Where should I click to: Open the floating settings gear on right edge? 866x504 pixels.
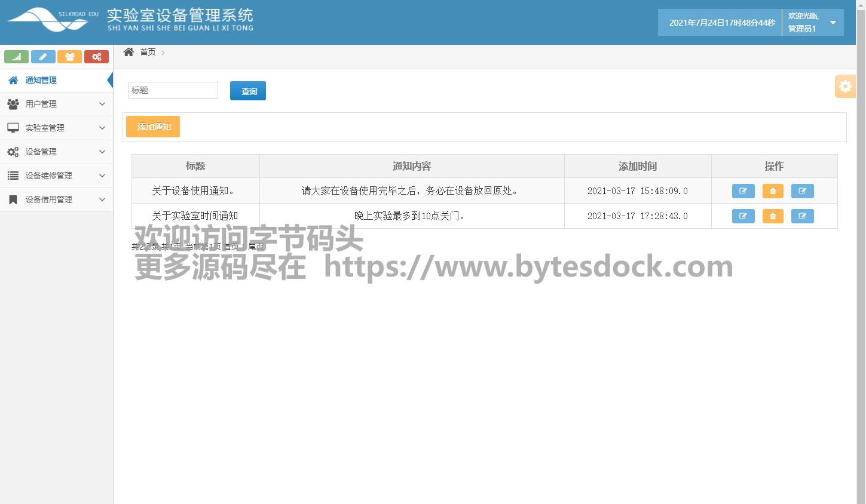tap(845, 87)
